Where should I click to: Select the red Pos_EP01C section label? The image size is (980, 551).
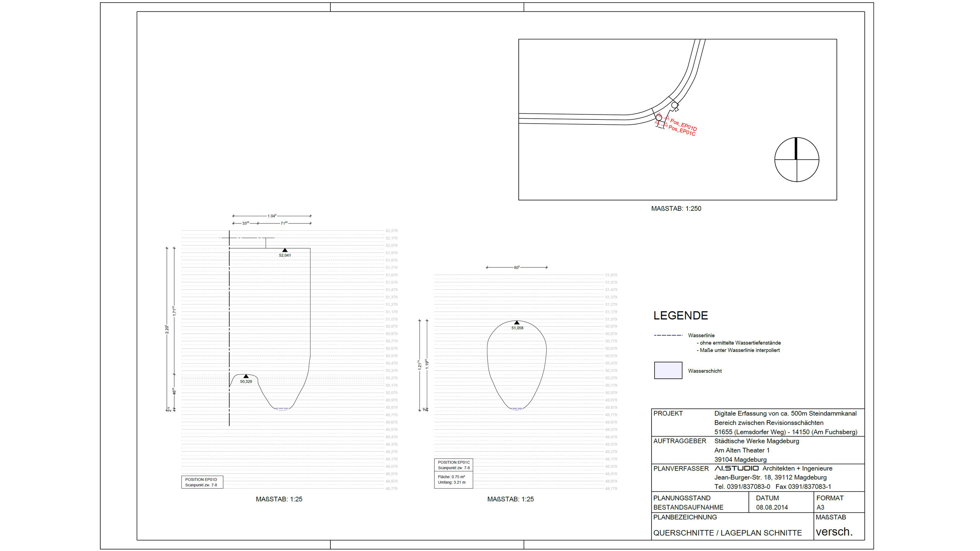coord(682,130)
